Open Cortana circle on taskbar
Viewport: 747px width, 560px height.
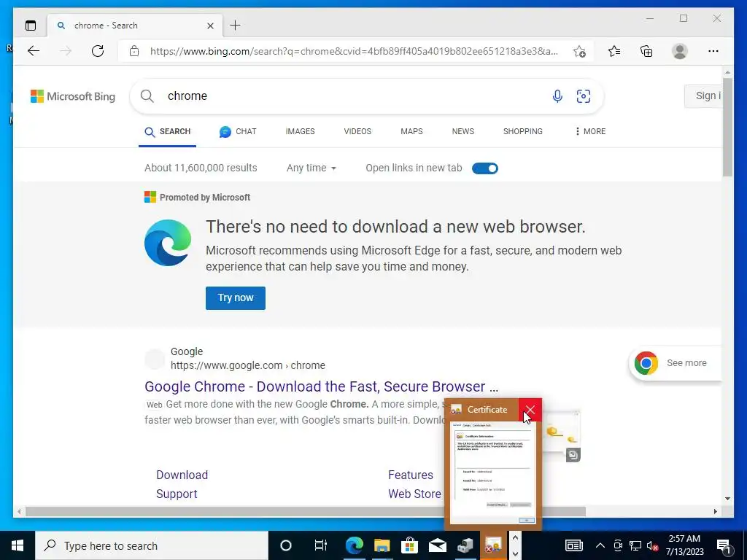tap(285, 545)
